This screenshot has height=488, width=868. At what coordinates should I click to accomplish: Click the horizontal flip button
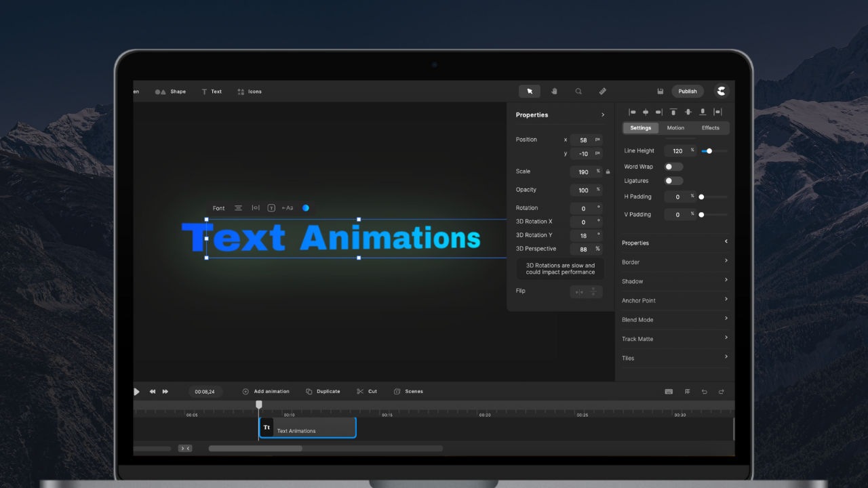578,292
